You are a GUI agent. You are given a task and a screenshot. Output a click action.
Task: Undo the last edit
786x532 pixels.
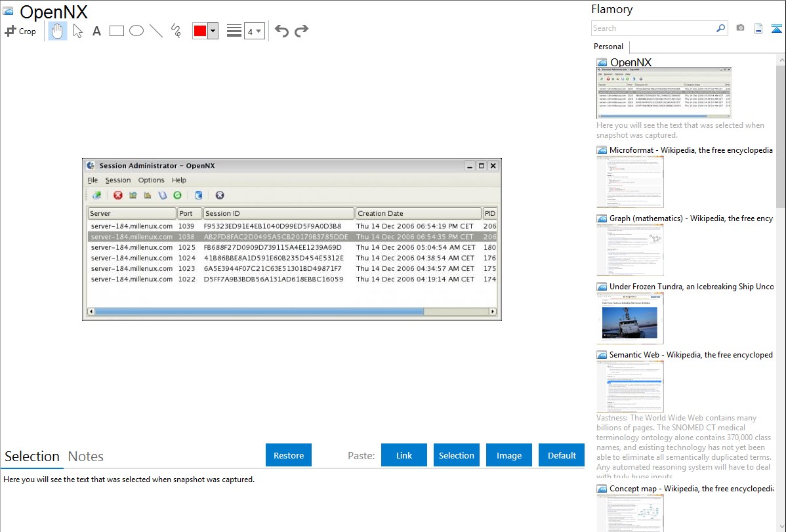tap(281, 31)
